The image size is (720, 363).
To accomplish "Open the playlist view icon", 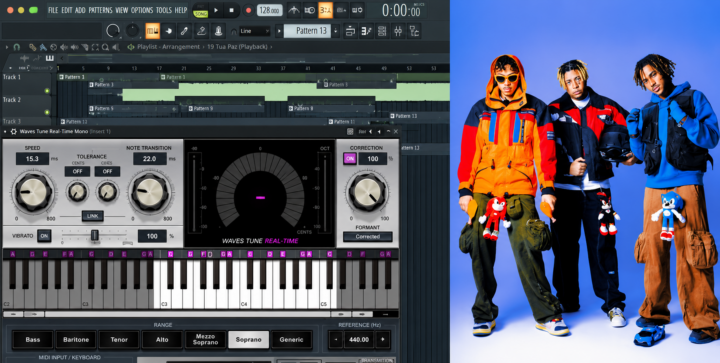I will point(350,31).
